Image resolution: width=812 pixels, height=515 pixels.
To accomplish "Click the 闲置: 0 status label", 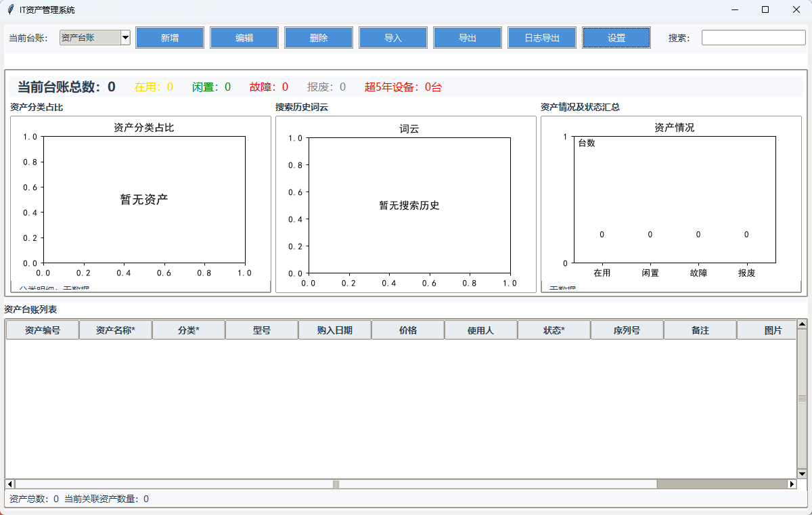I will 211,87.
